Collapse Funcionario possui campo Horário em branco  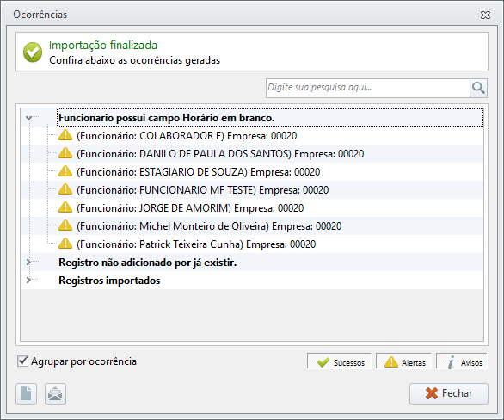pos(28,118)
